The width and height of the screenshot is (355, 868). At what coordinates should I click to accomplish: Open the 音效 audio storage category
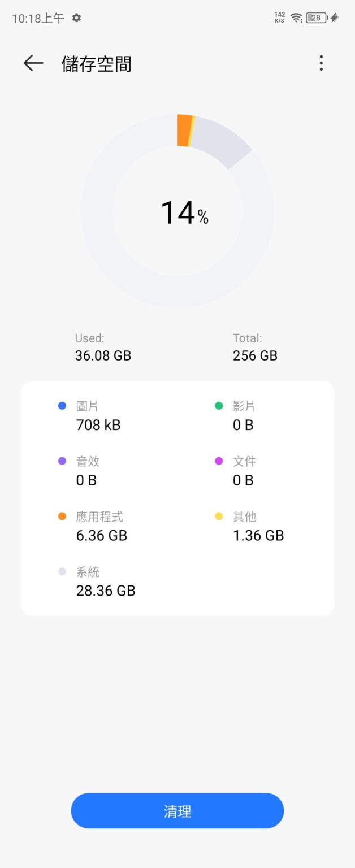[87, 471]
